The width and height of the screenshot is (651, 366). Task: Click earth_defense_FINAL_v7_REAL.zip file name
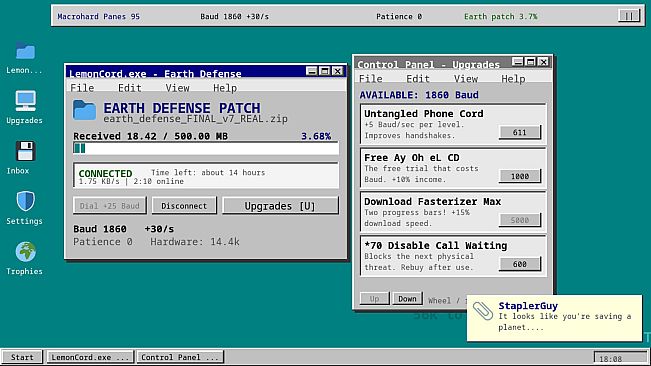pos(195,119)
